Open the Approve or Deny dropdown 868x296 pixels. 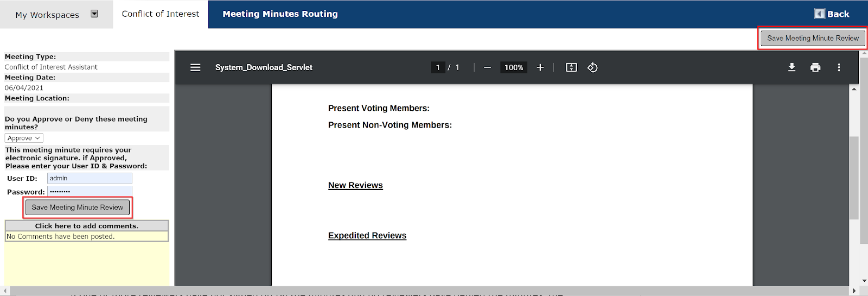pyautogui.click(x=24, y=138)
